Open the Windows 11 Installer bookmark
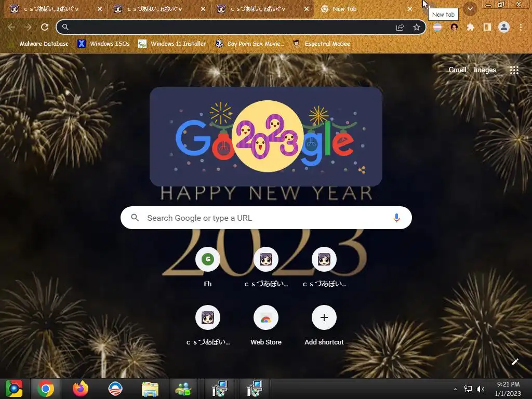The height and width of the screenshot is (399, 532). pos(172,44)
